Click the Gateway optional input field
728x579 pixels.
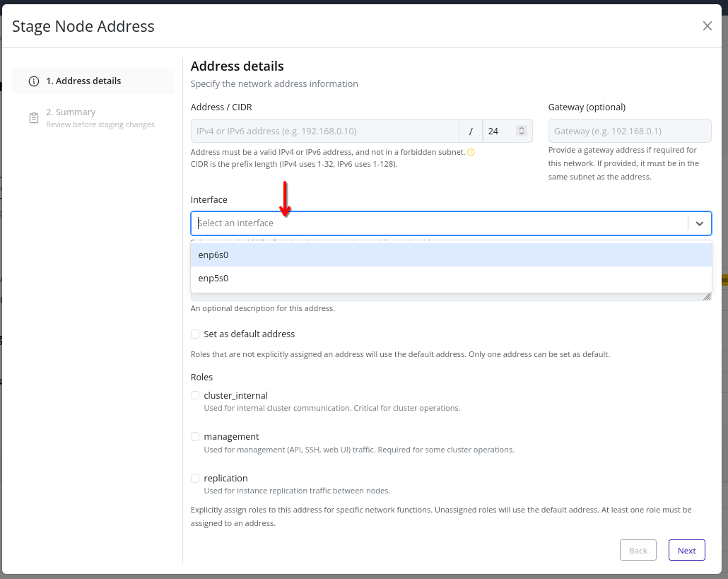(629, 131)
